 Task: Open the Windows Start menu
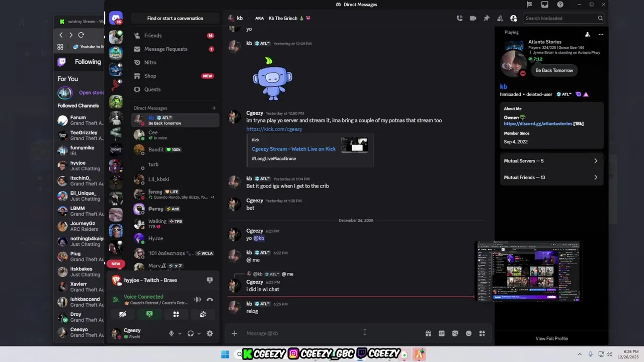coord(225,354)
